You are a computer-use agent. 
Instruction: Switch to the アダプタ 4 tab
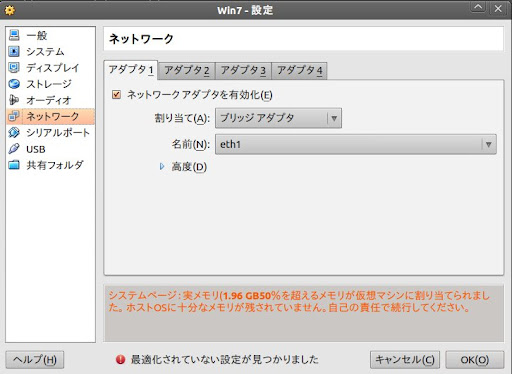point(300,71)
